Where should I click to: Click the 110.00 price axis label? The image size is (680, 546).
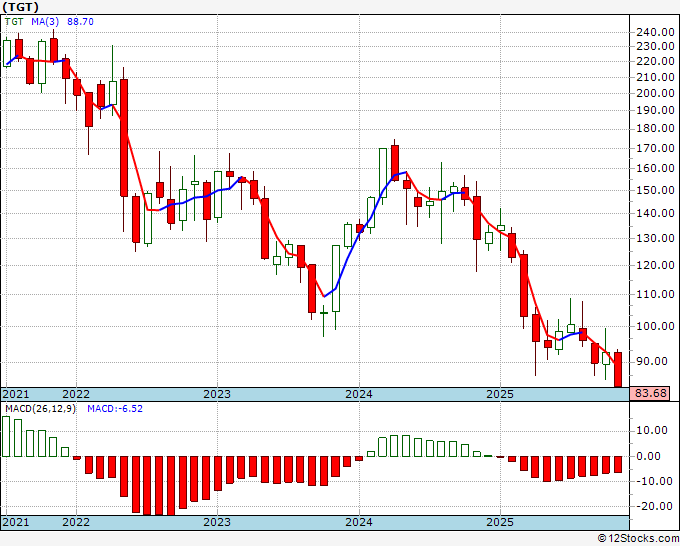click(x=655, y=294)
